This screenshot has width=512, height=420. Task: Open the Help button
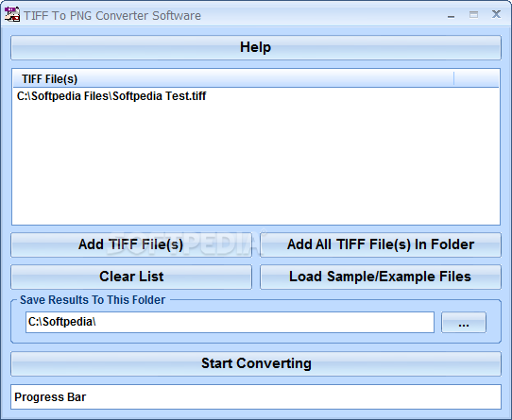256,47
